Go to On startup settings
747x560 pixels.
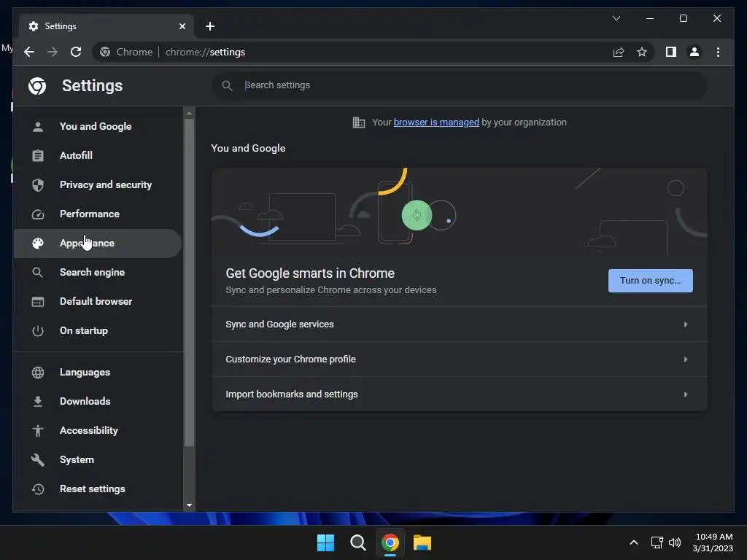pos(98,330)
